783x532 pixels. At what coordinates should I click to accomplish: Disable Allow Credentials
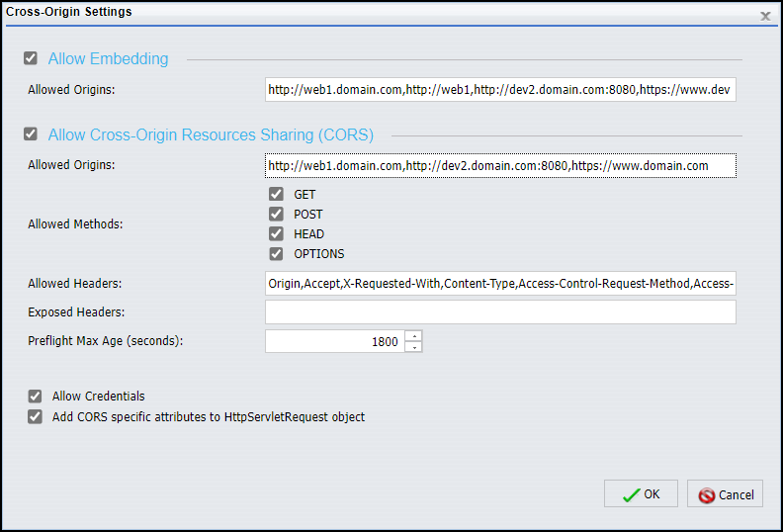[x=36, y=397]
